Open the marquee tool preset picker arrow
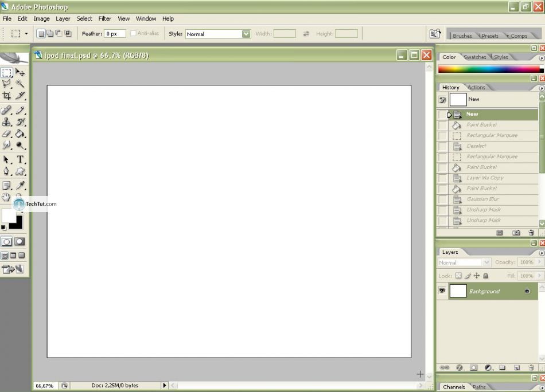 pyautogui.click(x=26, y=34)
